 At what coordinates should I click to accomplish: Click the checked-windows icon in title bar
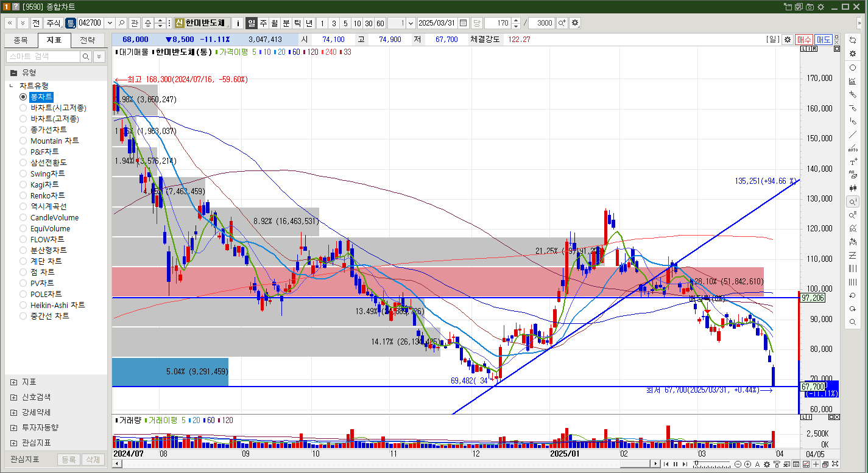799,7
